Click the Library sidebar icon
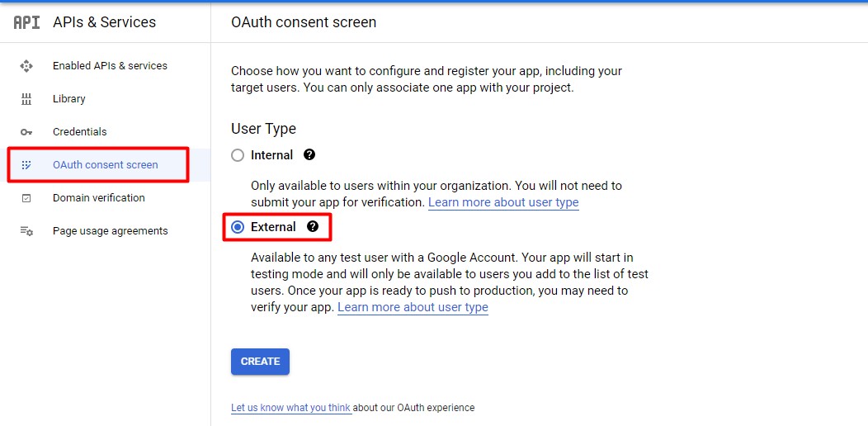This screenshot has width=868, height=426. point(26,99)
